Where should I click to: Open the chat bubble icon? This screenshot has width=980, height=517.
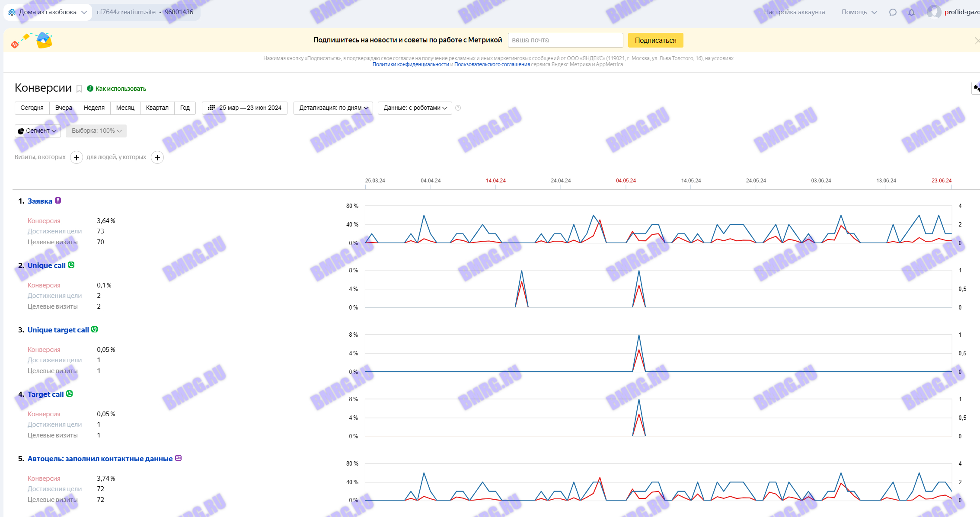893,12
